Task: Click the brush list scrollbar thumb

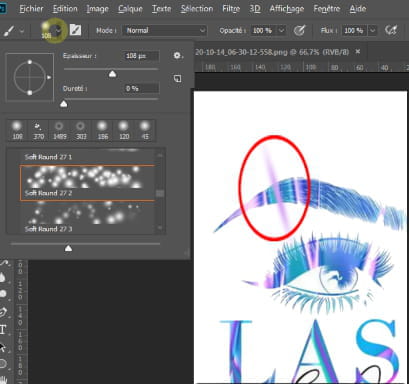Action: pos(160,193)
